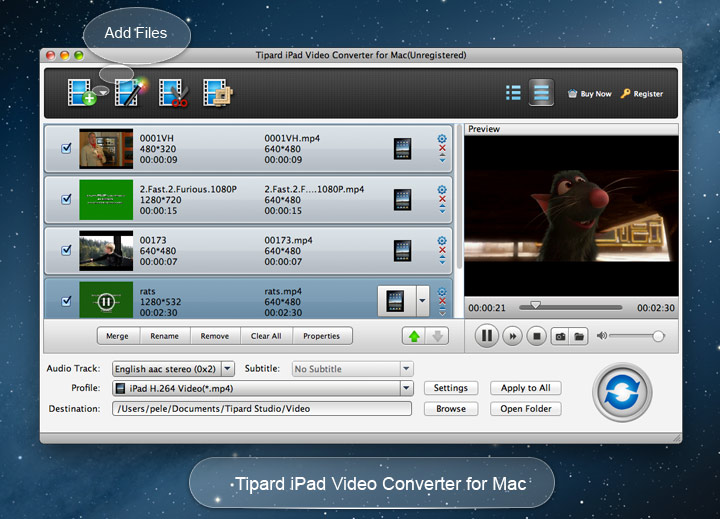
Task: Click the file list vertical scrollbar
Action: pyautogui.click(x=459, y=197)
